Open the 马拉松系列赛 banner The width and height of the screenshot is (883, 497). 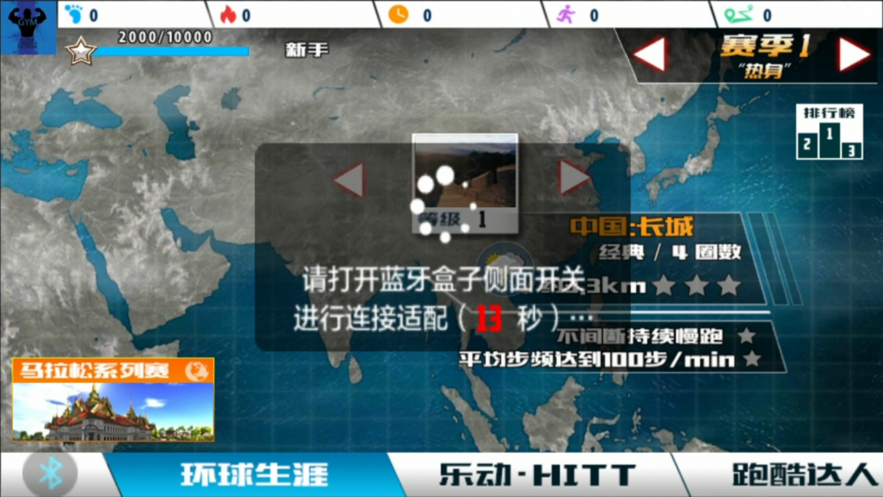[113, 400]
